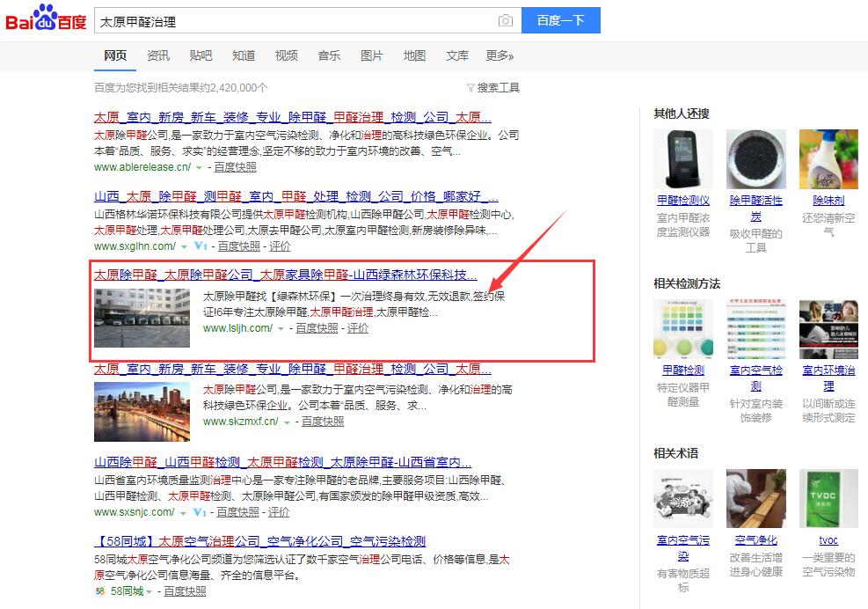868x609 pixels.
Task: Click the 58同城 site logo icon
Action: click(x=99, y=591)
